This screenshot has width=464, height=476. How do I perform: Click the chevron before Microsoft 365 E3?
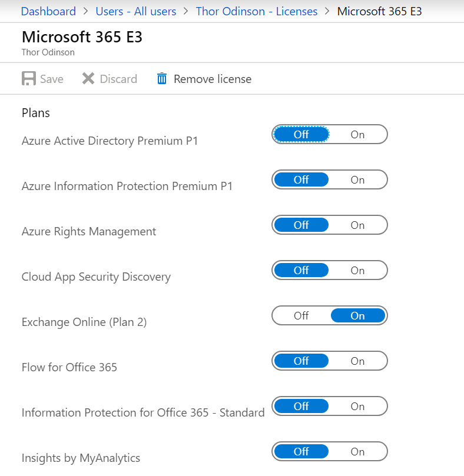327,11
